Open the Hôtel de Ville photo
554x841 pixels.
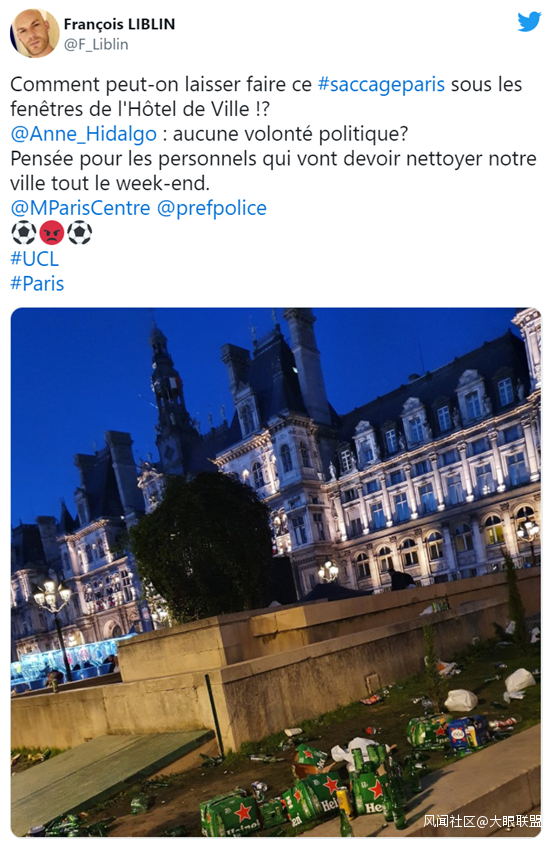point(276,572)
